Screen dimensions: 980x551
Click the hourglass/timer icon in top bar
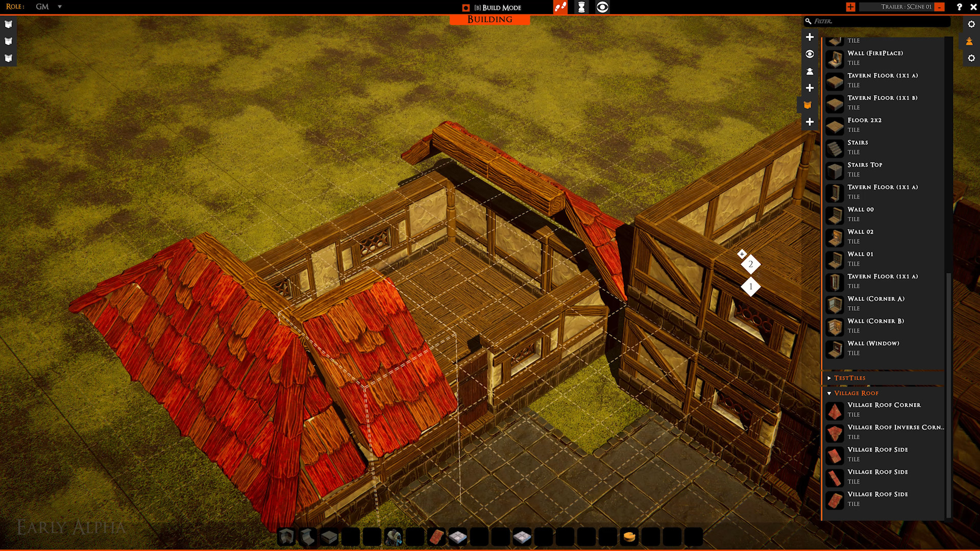coord(580,7)
